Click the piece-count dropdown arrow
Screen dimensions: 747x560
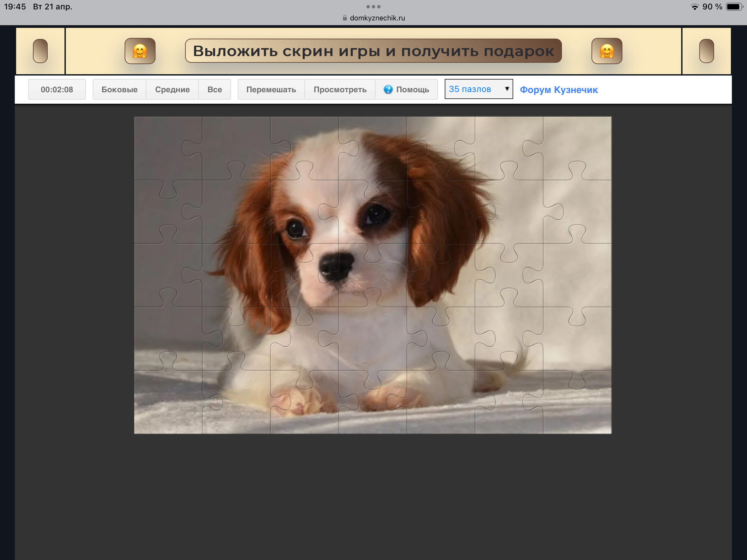[x=507, y=89]
